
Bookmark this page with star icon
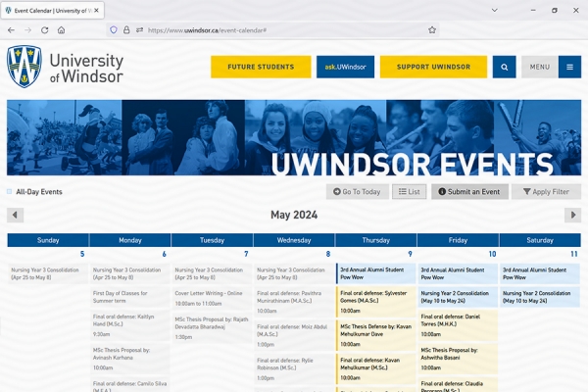pyautogui.click(x=431, y=30)
